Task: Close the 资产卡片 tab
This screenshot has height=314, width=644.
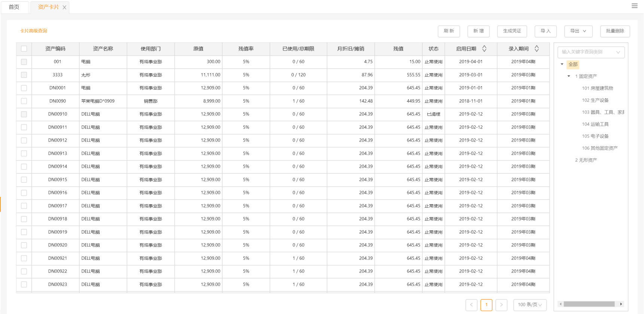Action: 64,7
